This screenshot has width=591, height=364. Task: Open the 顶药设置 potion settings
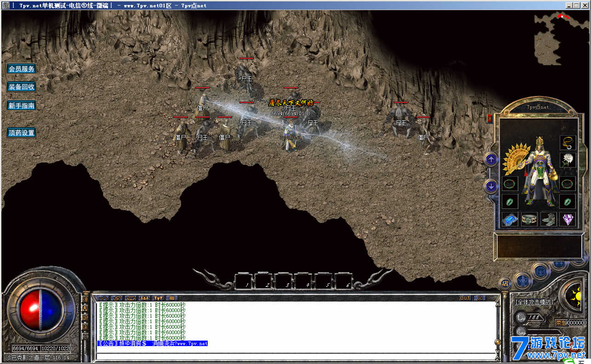coord(22,133)
